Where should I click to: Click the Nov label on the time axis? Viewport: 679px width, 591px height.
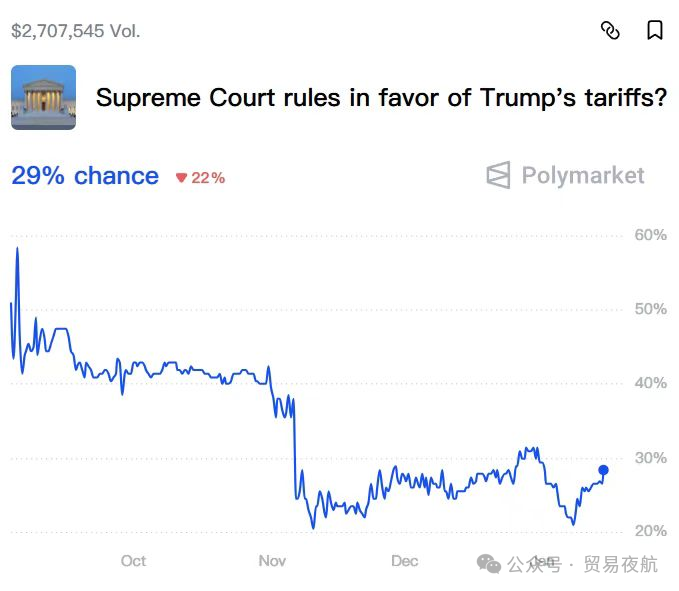(272, 561)
